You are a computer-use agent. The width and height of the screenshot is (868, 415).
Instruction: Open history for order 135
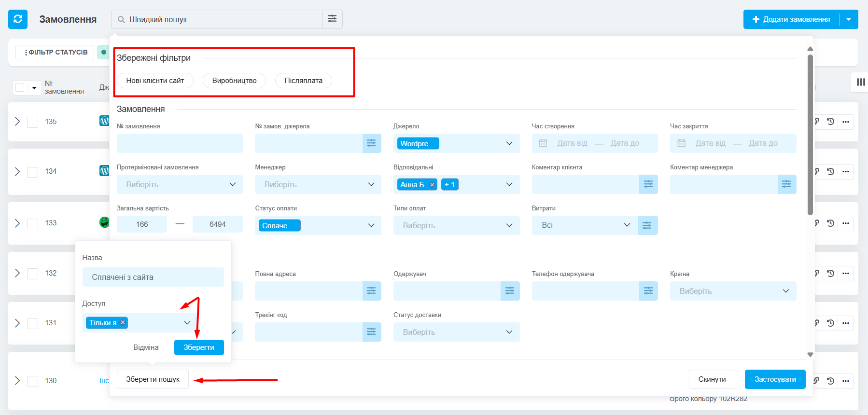pyautogui.click(x=830, y=122)
